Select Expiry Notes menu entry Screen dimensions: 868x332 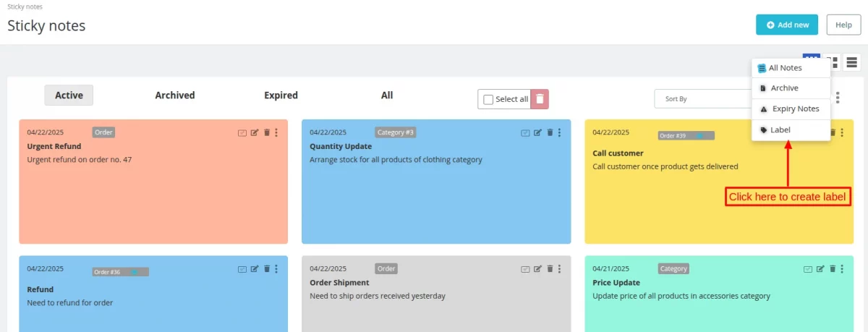pos(795,108)
